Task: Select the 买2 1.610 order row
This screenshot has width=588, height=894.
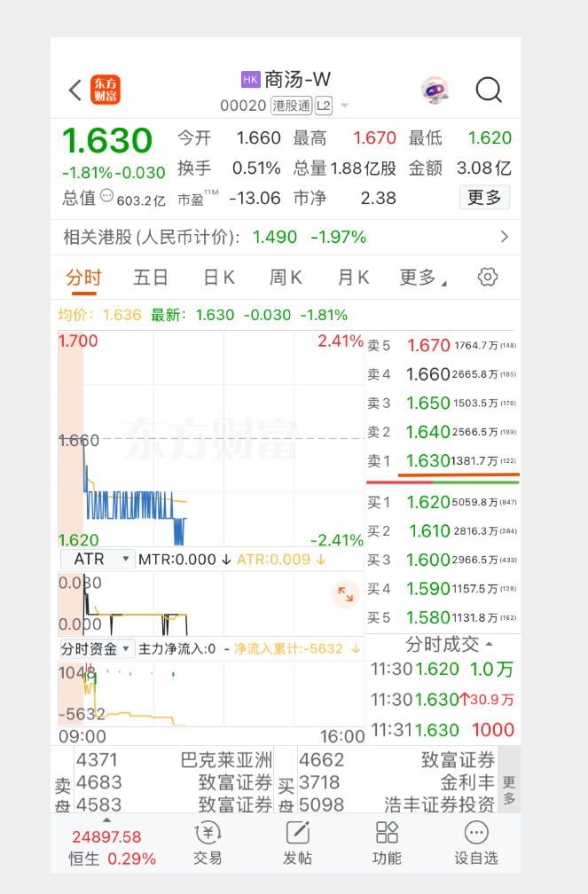Action: 442,530
